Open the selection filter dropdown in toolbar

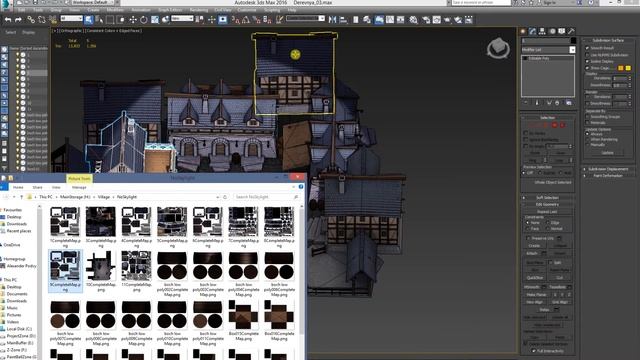[x=71, y=18]
